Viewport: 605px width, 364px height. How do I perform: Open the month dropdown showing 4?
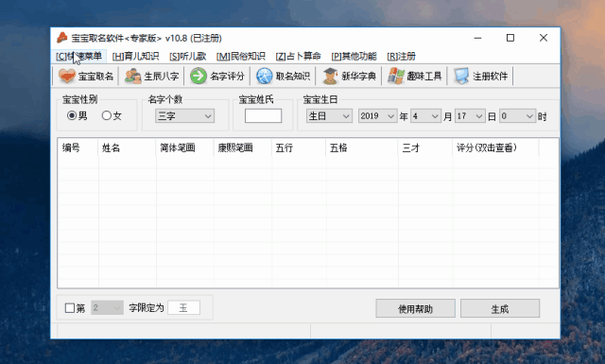[x=425, y=116]
